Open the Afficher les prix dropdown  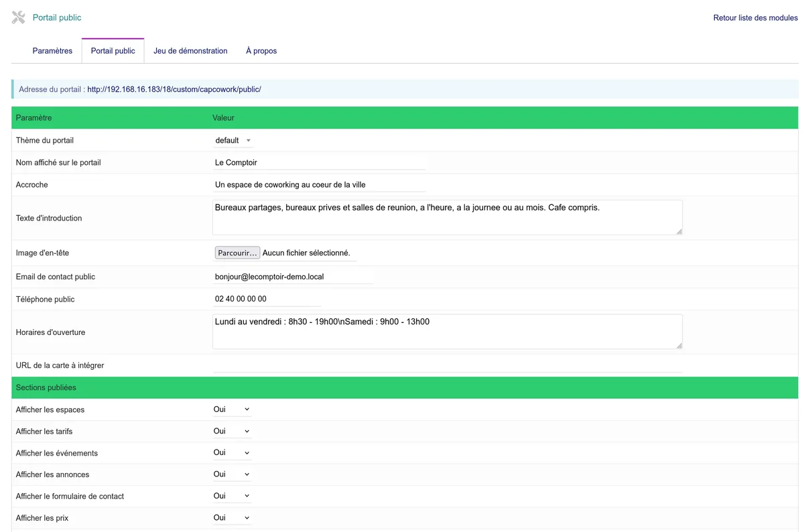tap(232, 518)
